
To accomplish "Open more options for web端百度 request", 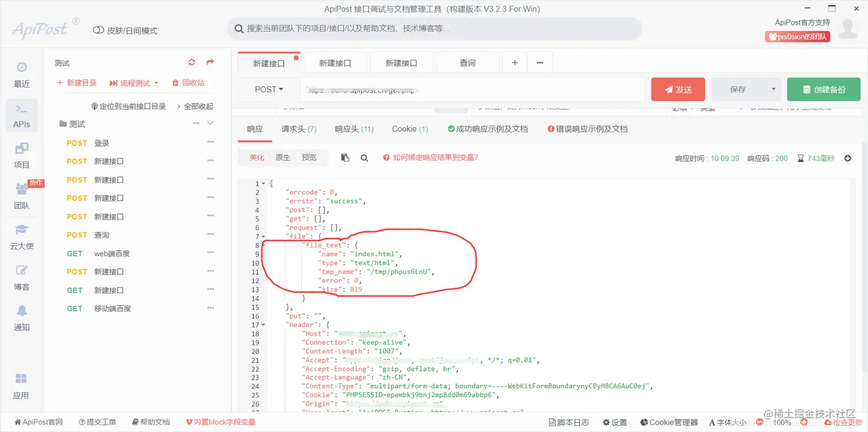I will tap(211, 253).
